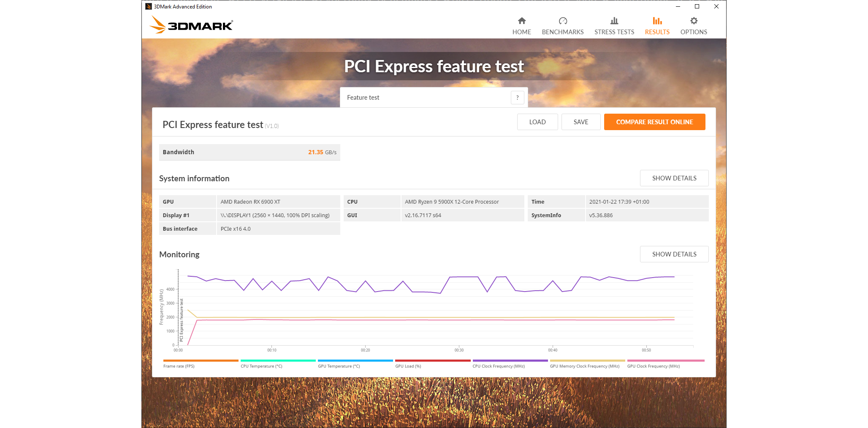868x428 pixels.
Task: Click the 3DMark title bar app icon
Action: [x=148, y=6]
